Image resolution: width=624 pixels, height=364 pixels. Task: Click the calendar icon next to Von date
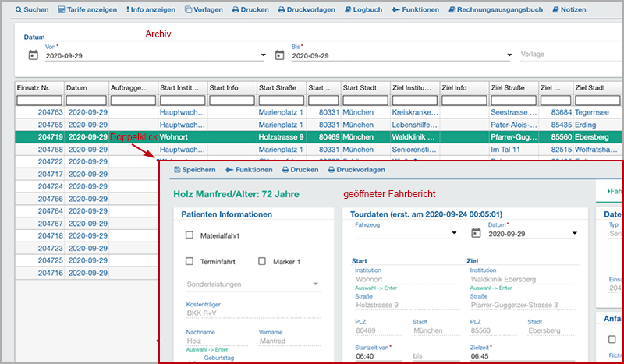[33, 55]
